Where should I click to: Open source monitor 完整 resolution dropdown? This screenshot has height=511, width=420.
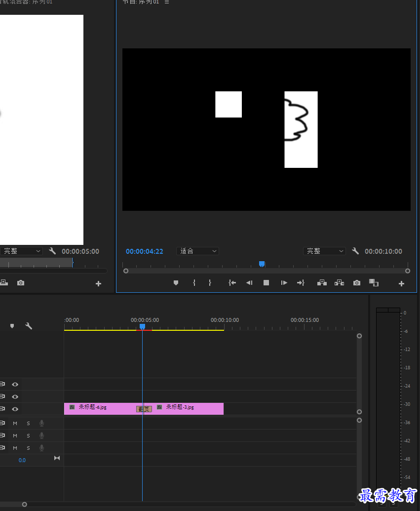coord(21,251)
